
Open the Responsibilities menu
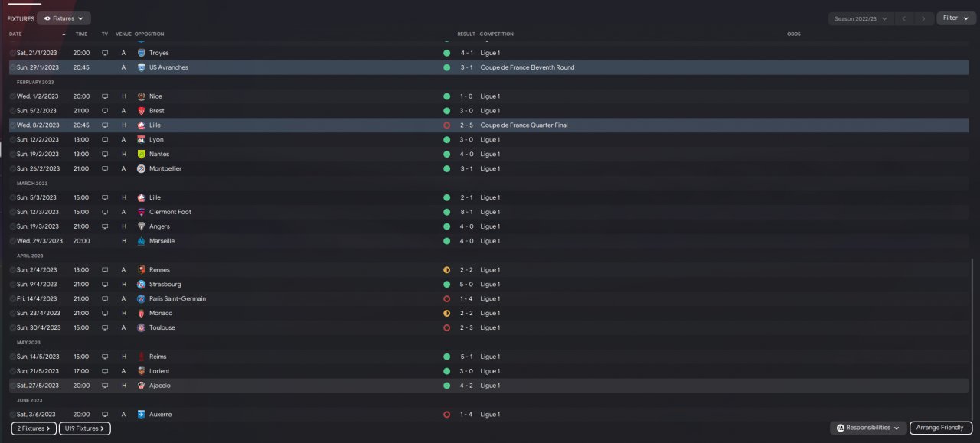(x=868, y=428)
